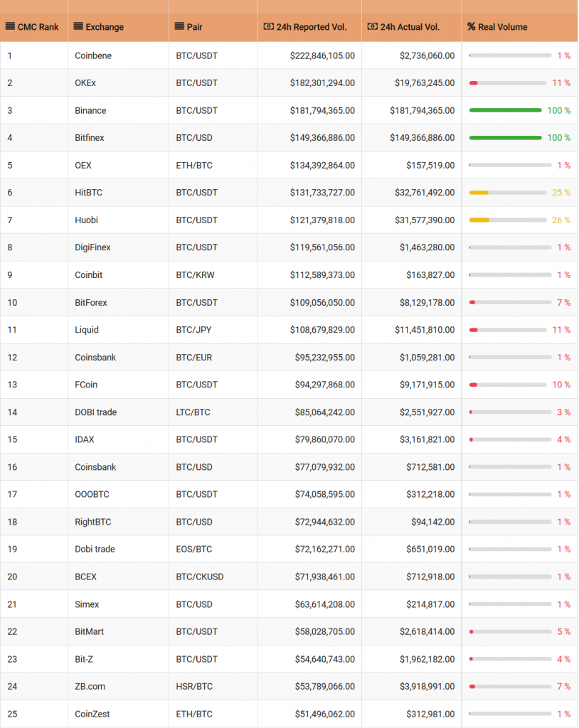Click the BTC/KRW pair for Coinbit
Screen dimensions: 579x728
[x=195, y=275]
